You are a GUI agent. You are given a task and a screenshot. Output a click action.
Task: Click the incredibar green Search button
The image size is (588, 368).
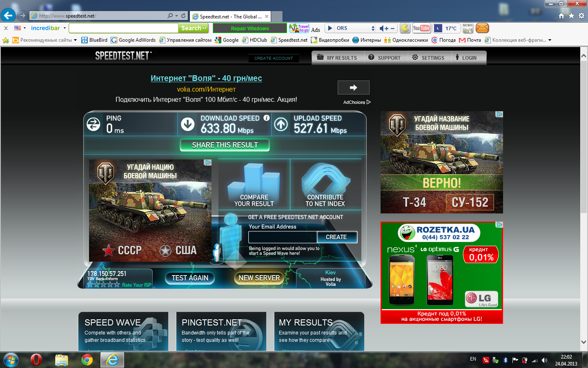(194, 28)
